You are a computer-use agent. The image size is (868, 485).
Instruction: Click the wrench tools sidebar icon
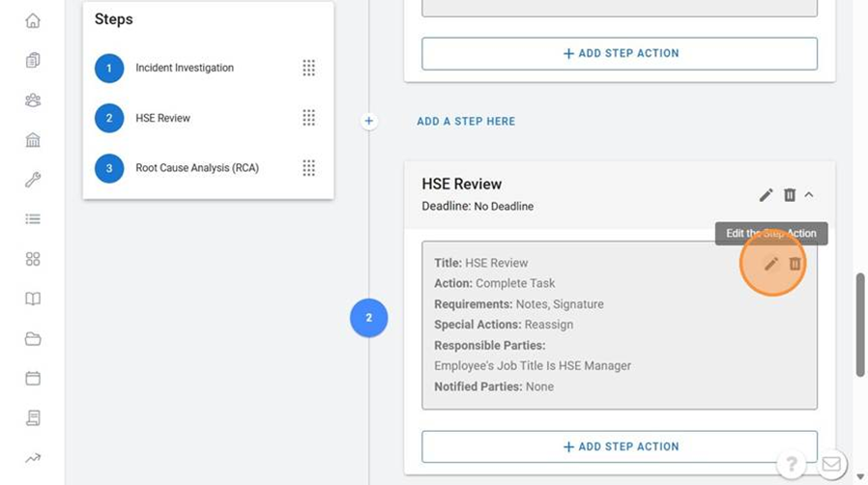pos(33,180)
